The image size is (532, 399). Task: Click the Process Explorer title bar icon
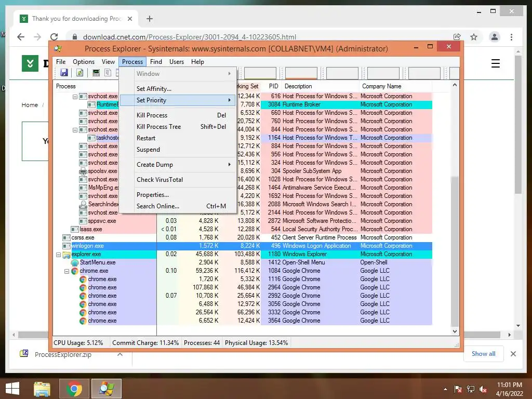pyautogui.click(x=58, y=49)
